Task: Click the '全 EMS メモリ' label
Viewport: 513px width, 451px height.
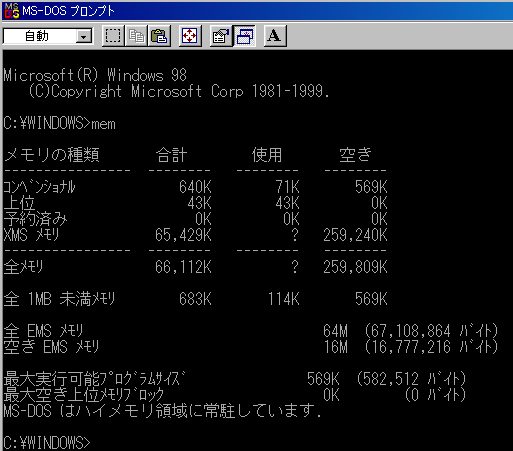Action: click(x=43, y=331)
